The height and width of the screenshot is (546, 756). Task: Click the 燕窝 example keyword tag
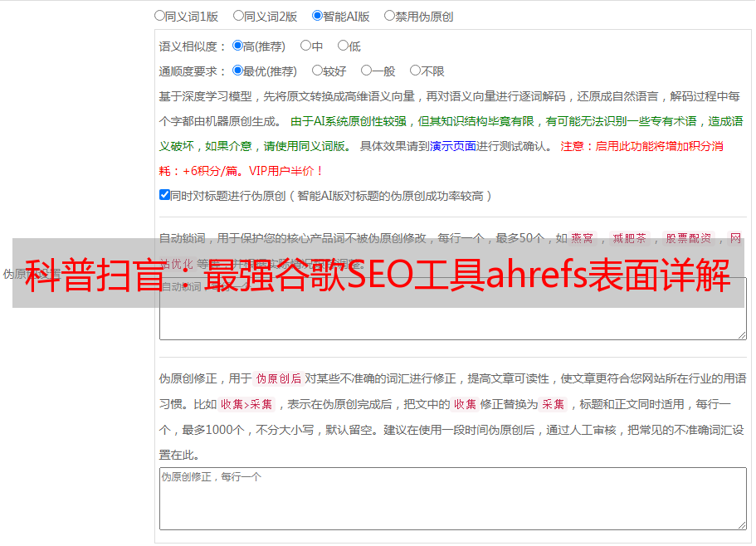(583, 238)
